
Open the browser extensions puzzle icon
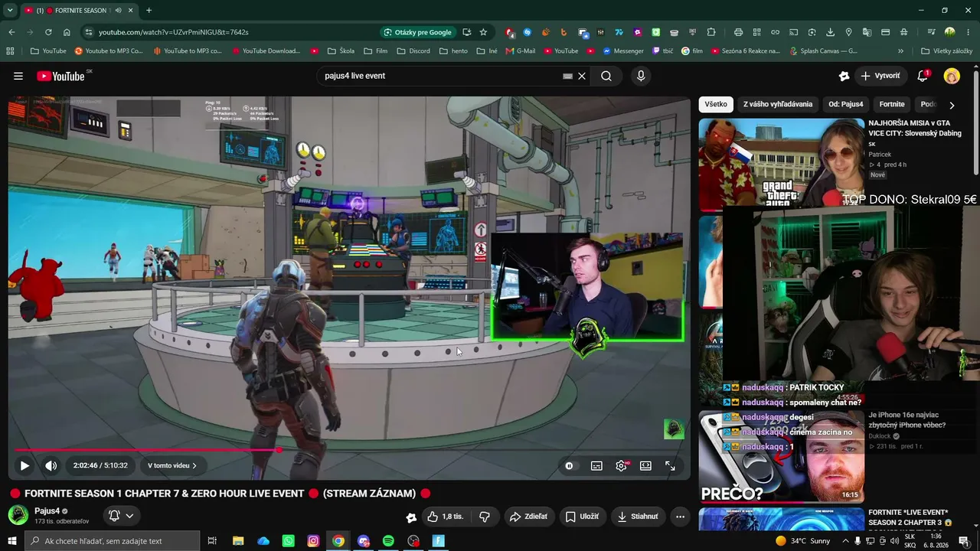click(x=711, y=32)
